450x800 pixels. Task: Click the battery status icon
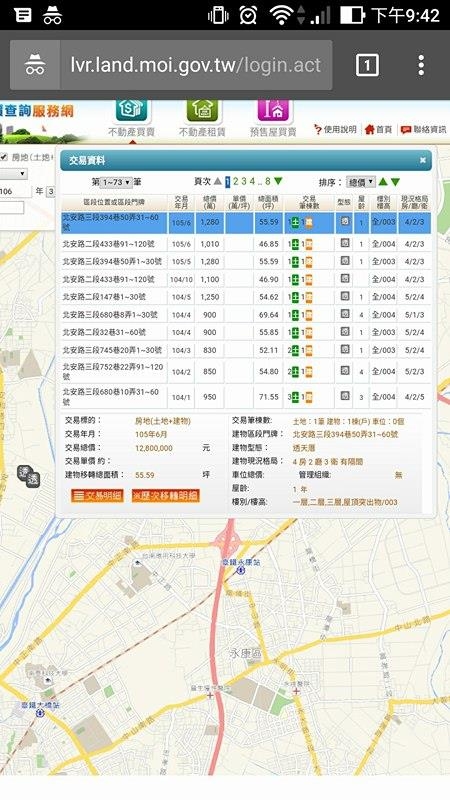coord(353,15)
